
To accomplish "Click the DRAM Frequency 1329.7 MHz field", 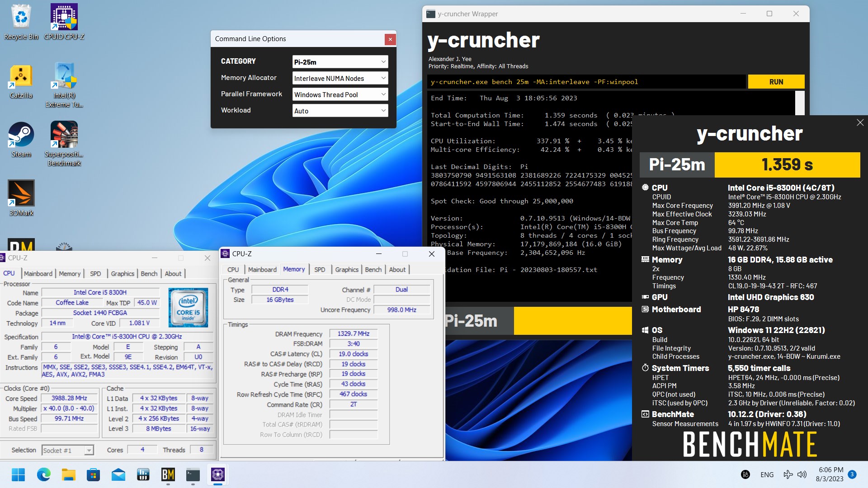I will [354, 333].
